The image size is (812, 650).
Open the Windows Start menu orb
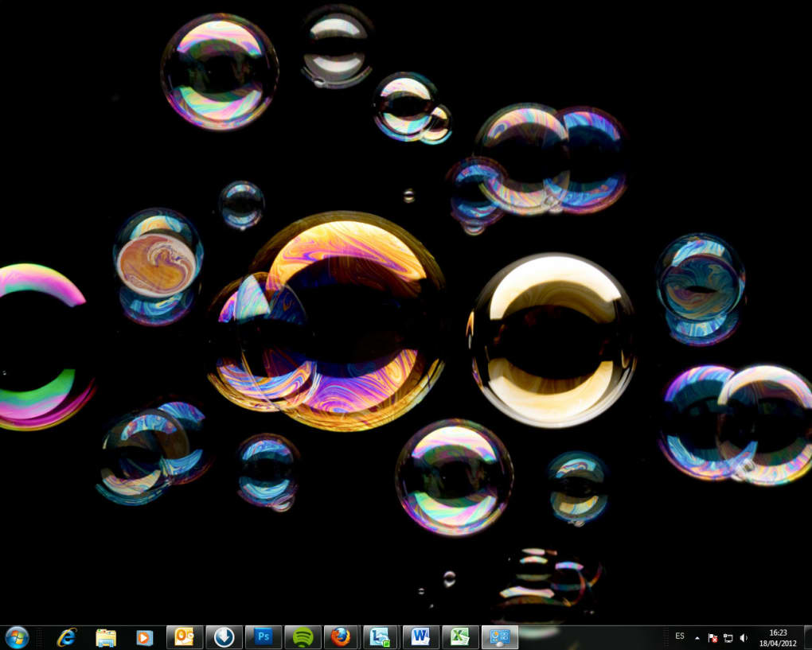pos(16,637)
